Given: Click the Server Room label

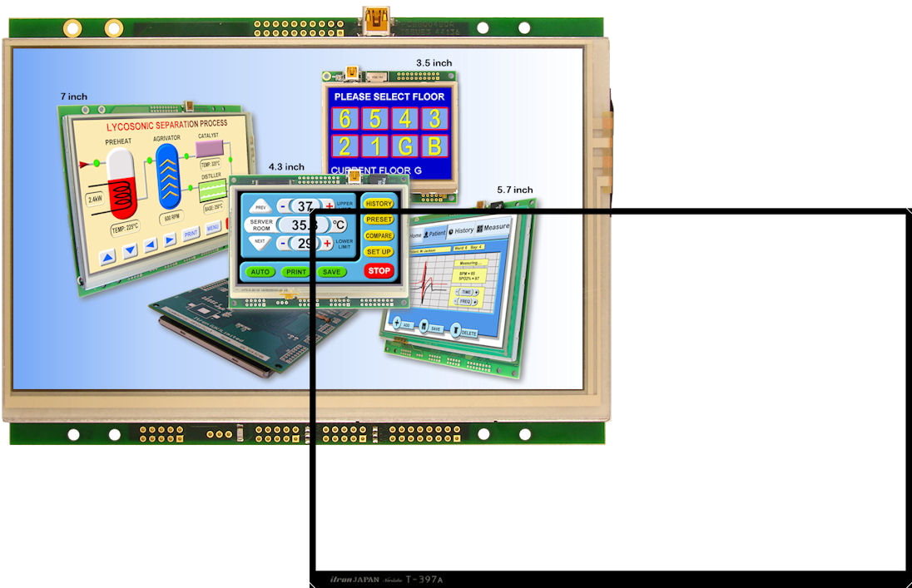Looking at the screenshot, I should (261, 225).
